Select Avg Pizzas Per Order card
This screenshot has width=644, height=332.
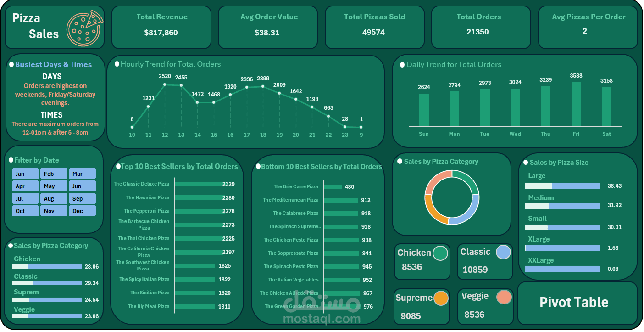[588, 27]
